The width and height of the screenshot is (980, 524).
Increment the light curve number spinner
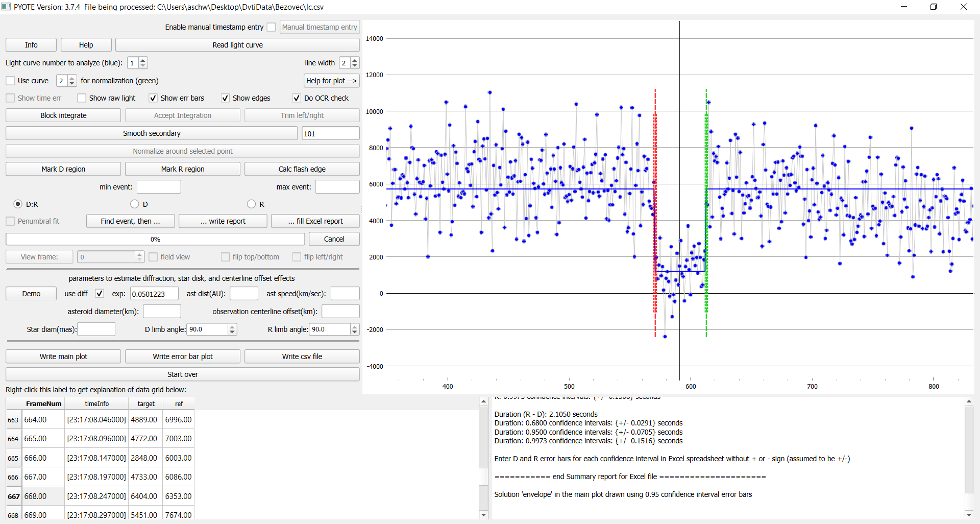coord(143,60)
